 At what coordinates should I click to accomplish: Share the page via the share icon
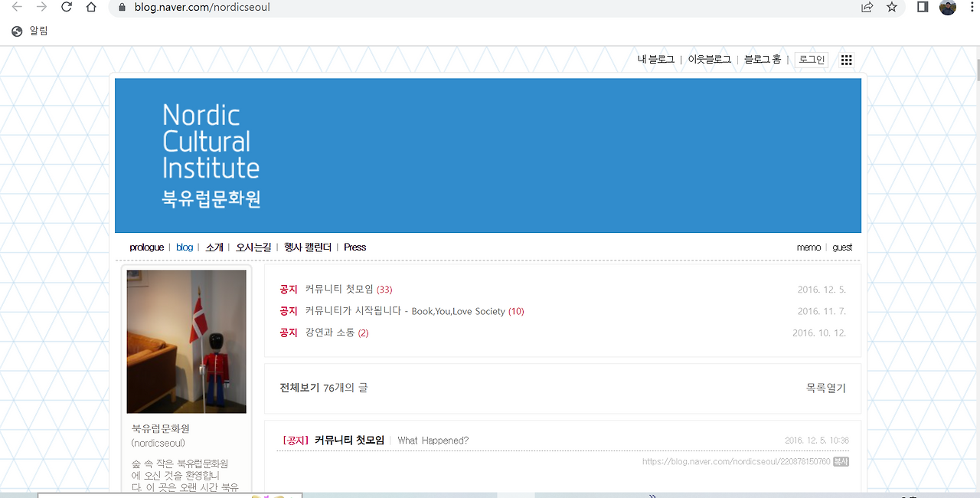(x=866, y=8)
